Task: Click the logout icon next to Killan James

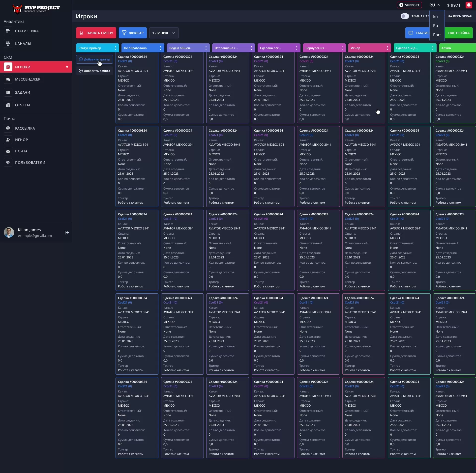Action: (x=66, y=232)
